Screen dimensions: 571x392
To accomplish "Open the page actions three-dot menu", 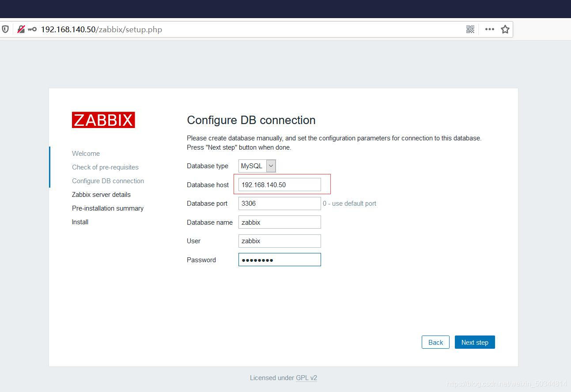I will (489, 29).
